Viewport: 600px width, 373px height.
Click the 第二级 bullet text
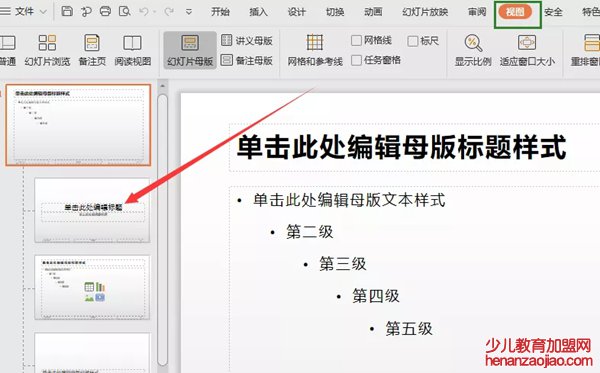(x=310, y=232)
